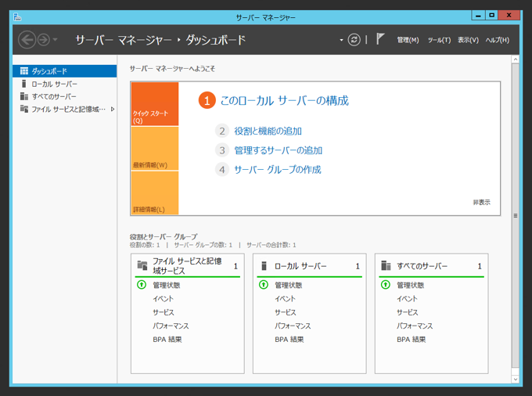Select the 詳細情報(L) tile
Image resolution: width=532 pixels, height=396 pixels.
tap(155, 193)
